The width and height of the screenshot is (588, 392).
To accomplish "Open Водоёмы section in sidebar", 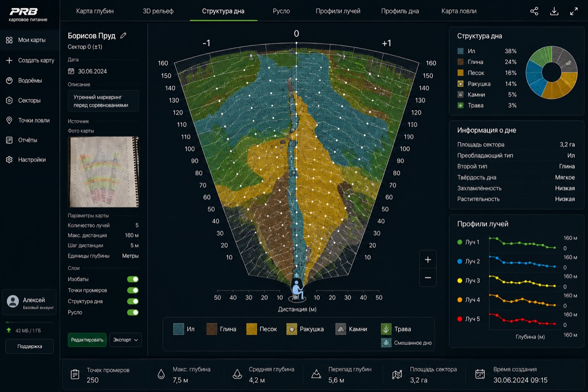I will [x=30, y=80].
